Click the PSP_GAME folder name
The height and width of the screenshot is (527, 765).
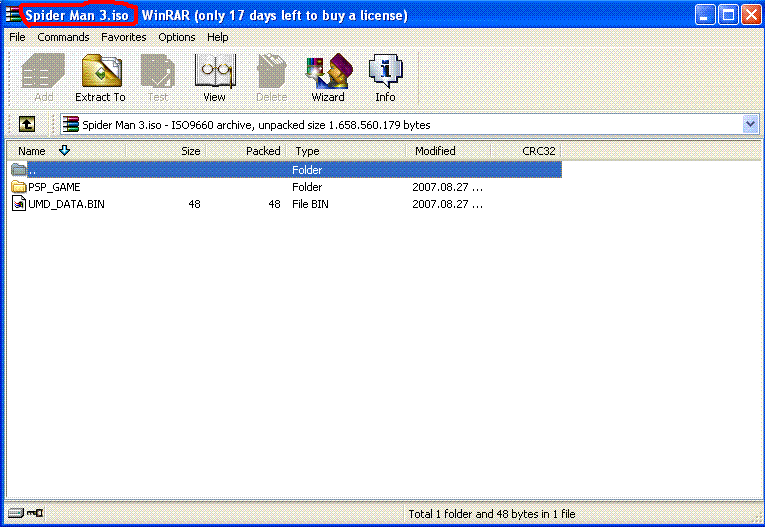click(54, 187)
